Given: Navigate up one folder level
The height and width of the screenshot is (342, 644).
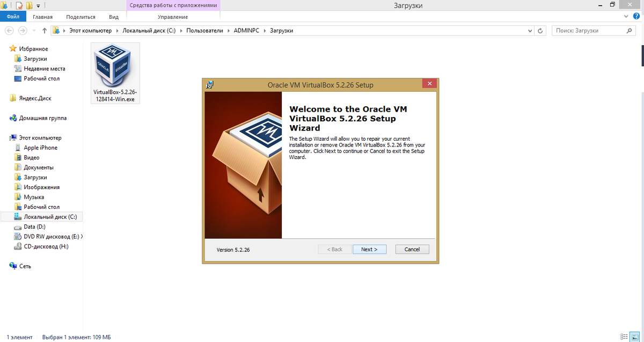Looking at the screenshot, I should 44,30.
